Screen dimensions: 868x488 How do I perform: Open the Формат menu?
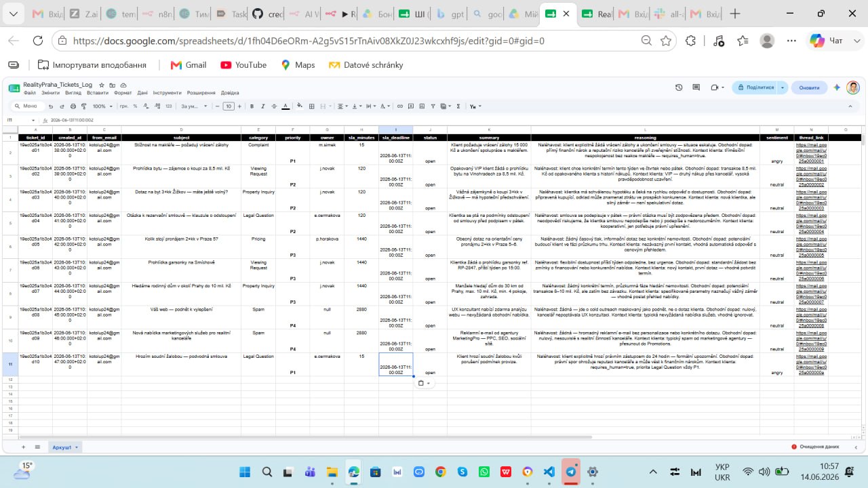(x=123, y=93)
